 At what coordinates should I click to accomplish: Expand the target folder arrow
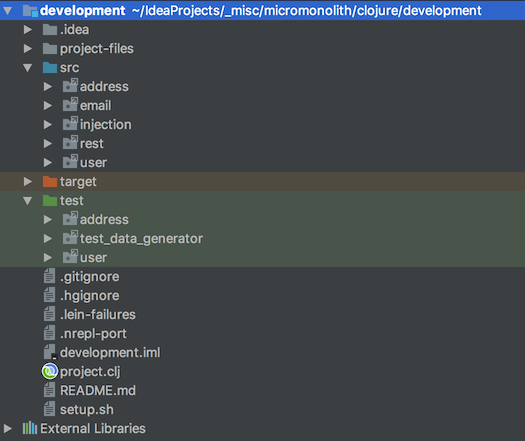pos(28,181)
